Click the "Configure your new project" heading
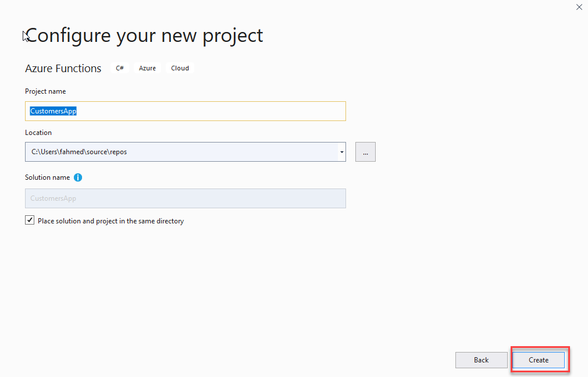Screen dimensions: 588x377 (144, 36)
